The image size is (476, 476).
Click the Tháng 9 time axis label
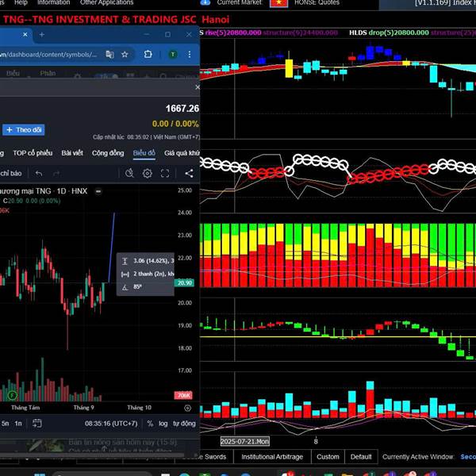[83, 408]
